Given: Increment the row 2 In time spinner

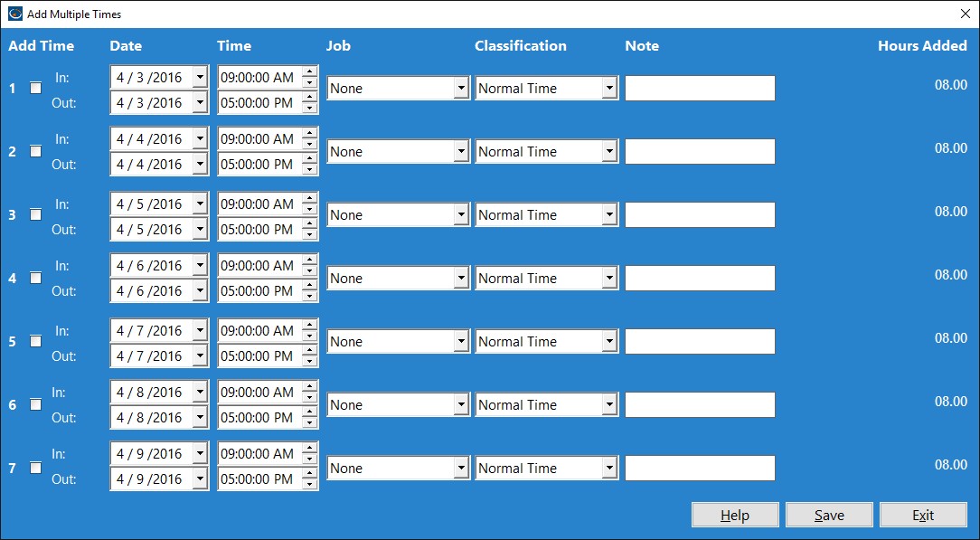Looking at the screenshot, I should tap(309, 133).
